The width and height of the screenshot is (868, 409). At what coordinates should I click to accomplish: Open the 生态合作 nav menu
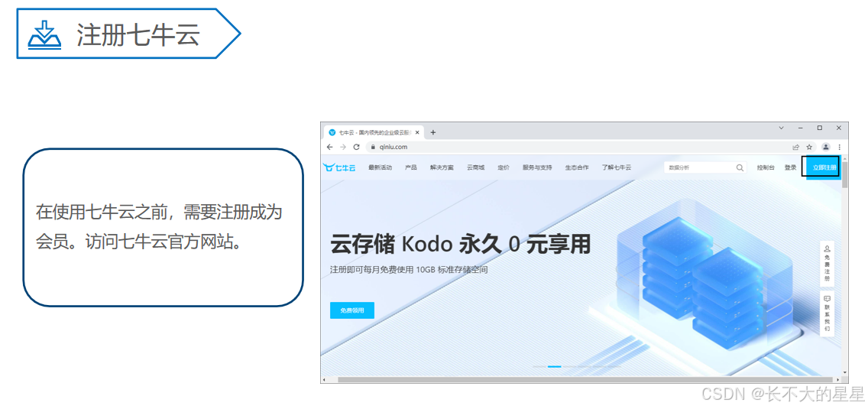pos(577,167)
